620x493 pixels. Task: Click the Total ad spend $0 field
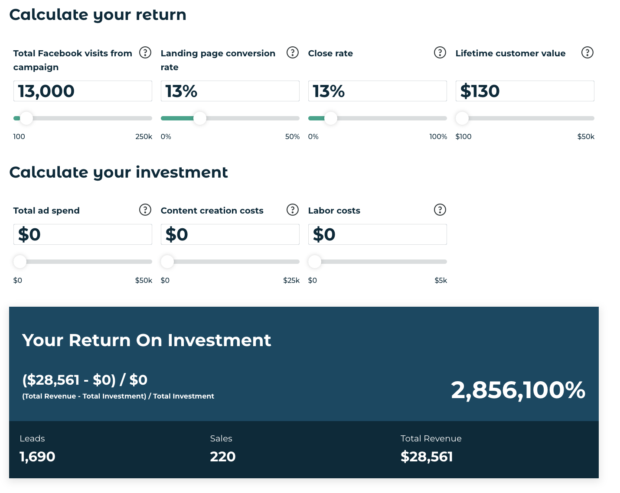coord(83,234)
